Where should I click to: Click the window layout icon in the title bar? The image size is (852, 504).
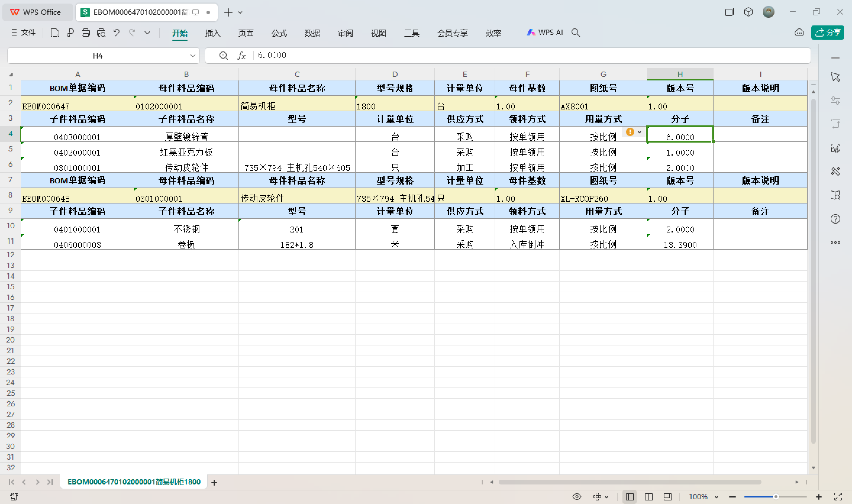pos(729,12)
